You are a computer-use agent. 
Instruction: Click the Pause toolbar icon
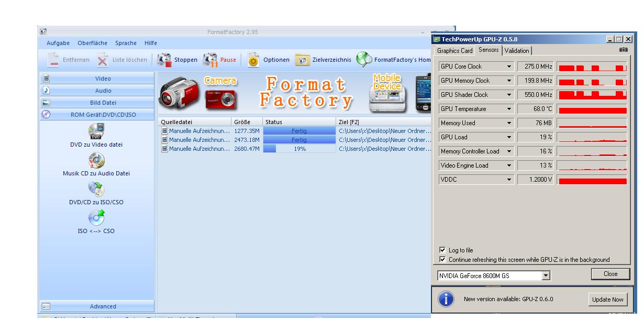210,60
